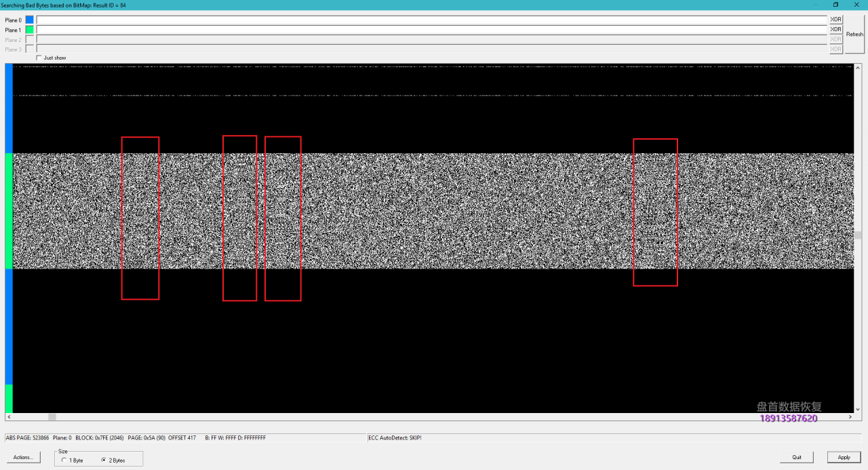Enable the Just show checkbox
This screenshot has height=470, width=868.
point(39,58)
